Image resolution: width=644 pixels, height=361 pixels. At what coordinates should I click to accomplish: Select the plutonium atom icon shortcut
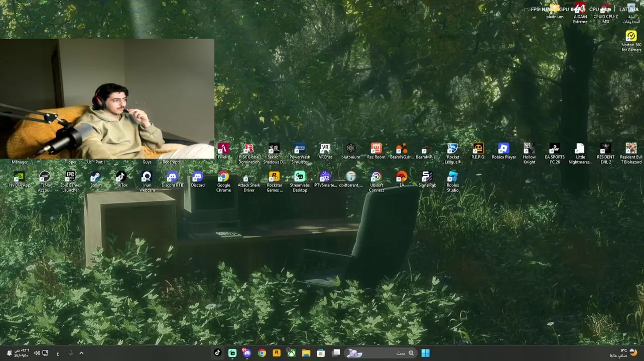click(351, 148)
